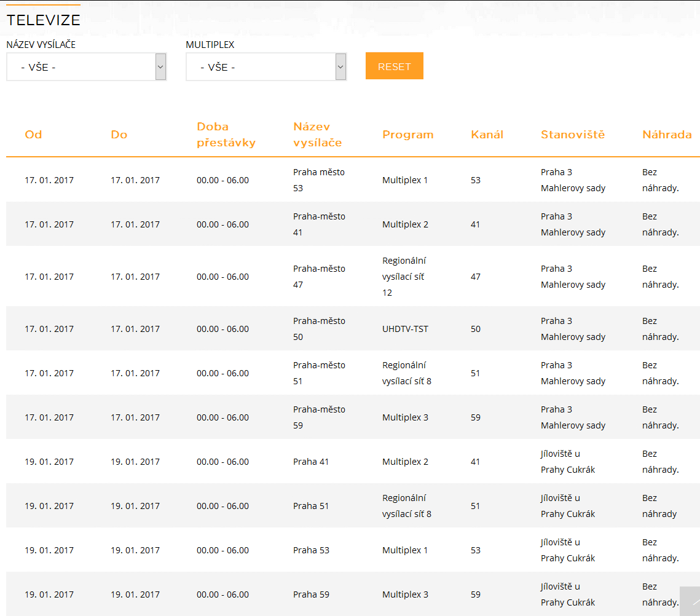Click 'Multiplex 3' in the Praha-město 59 row

coord(405,417)
